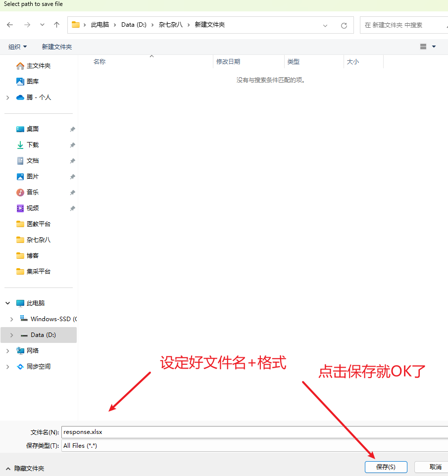Change the view with the list icon
The width and height of the screenshot is (448, 476).
(x=423, y=47)
